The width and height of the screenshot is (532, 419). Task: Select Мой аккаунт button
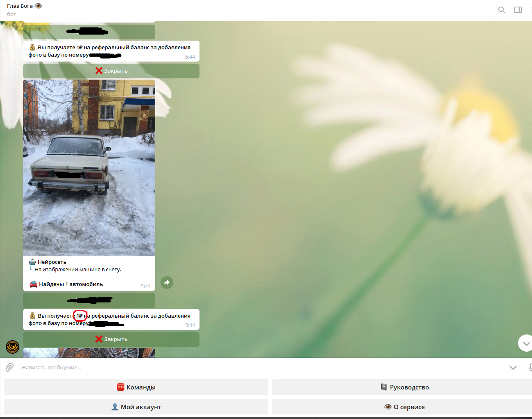tap(136, 407)
